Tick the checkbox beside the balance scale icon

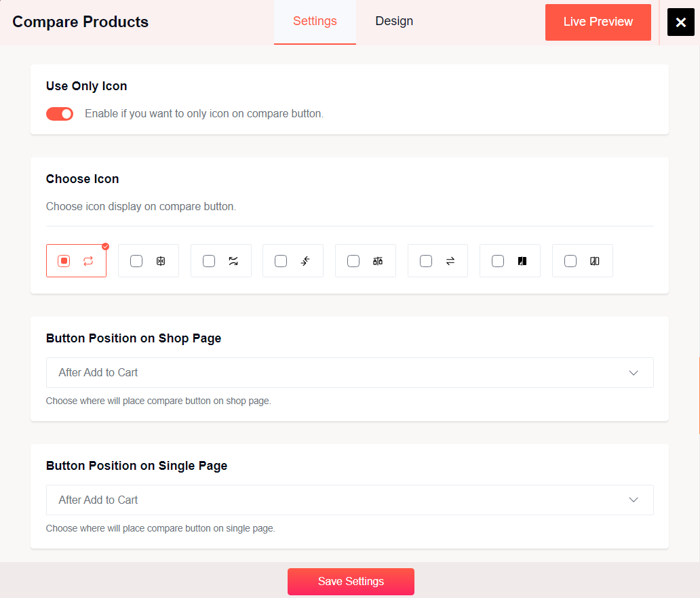(353, 260)
